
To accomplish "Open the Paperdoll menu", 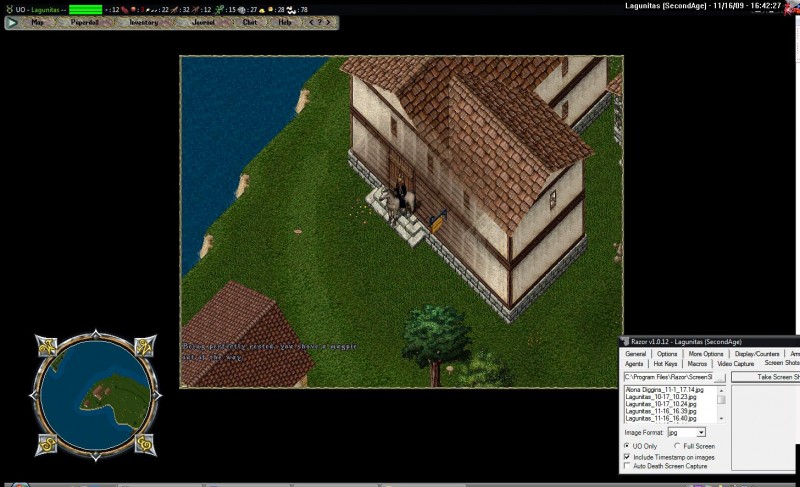I will coord(85,22).
